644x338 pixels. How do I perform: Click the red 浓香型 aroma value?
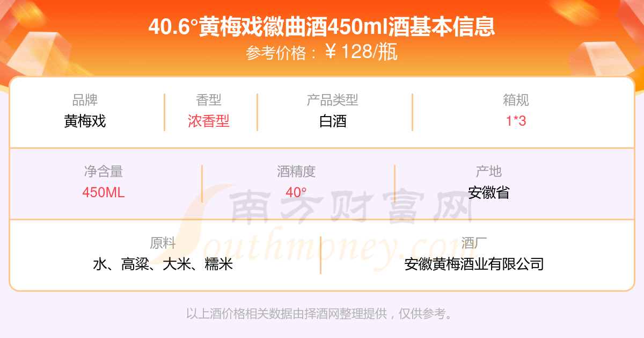coord(209,121)
